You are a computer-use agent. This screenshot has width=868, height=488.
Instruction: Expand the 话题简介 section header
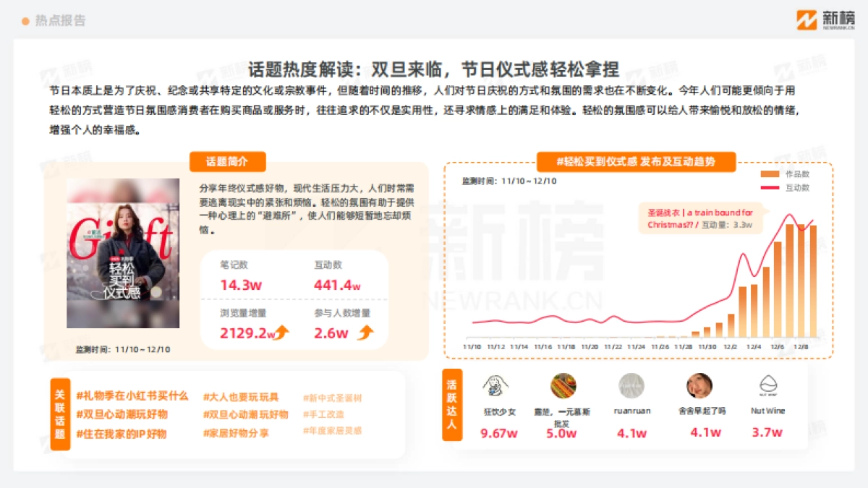(x=226, y=162)
